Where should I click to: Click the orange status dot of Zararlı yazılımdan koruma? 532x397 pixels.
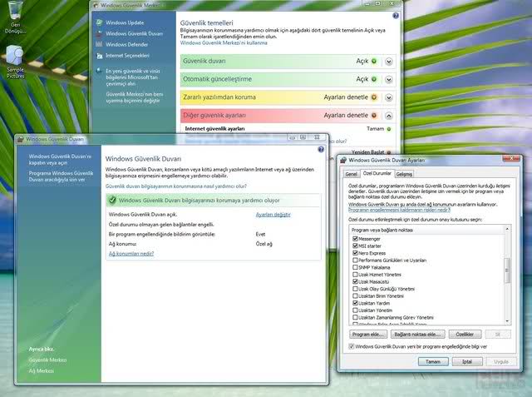[x=374, y=97]
